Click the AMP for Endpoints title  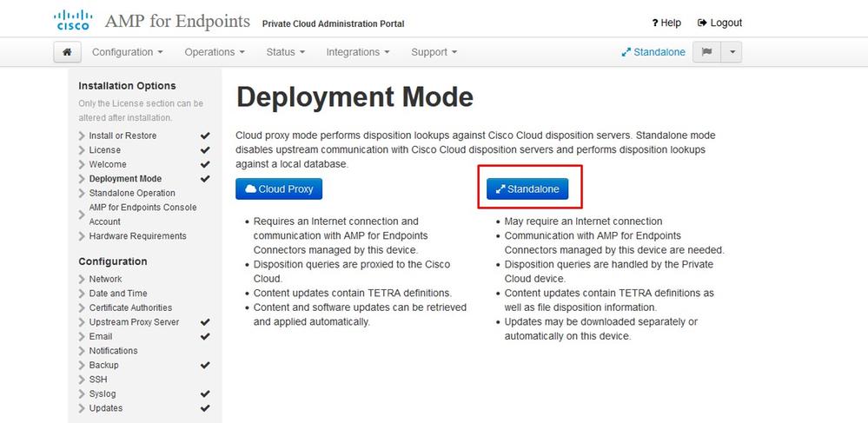coord(178,22)
